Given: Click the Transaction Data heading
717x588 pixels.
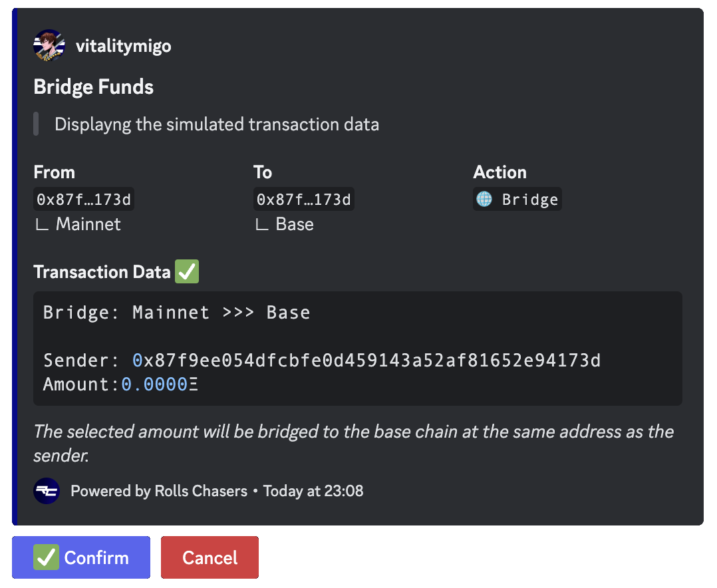Looking at the screenshot, I should (x=102, y=272).
